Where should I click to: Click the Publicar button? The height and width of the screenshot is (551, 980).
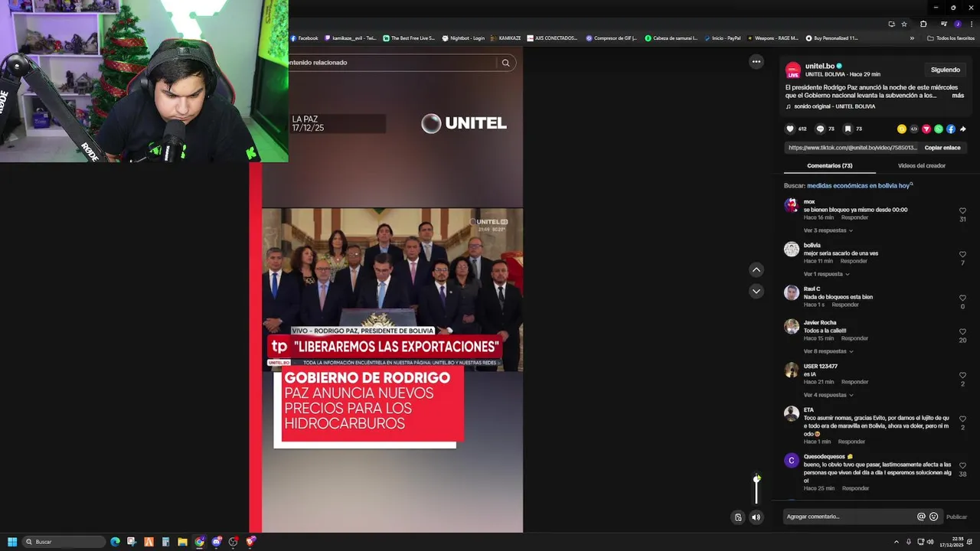pyautogui.click(x=956, y=517)
